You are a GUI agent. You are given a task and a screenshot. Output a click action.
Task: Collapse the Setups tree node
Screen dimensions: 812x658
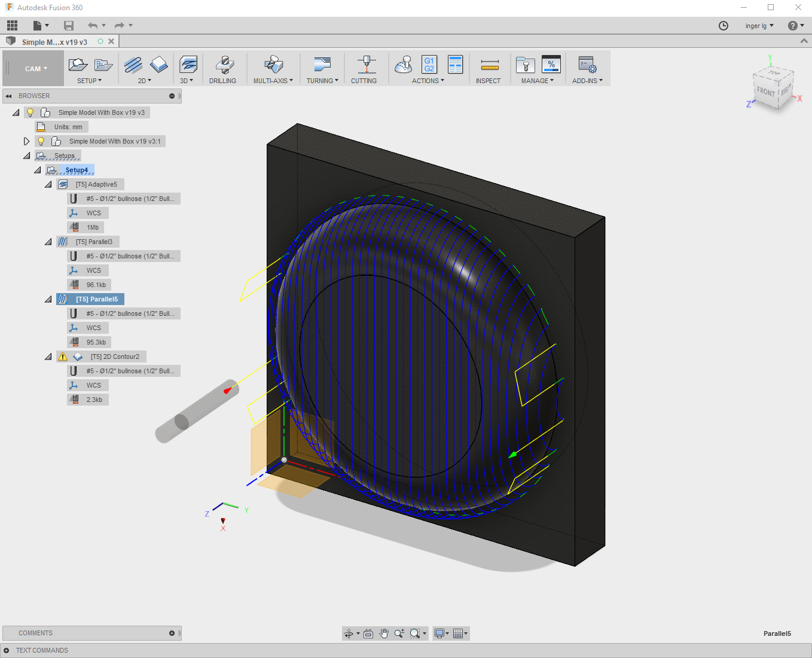[26, 156]
